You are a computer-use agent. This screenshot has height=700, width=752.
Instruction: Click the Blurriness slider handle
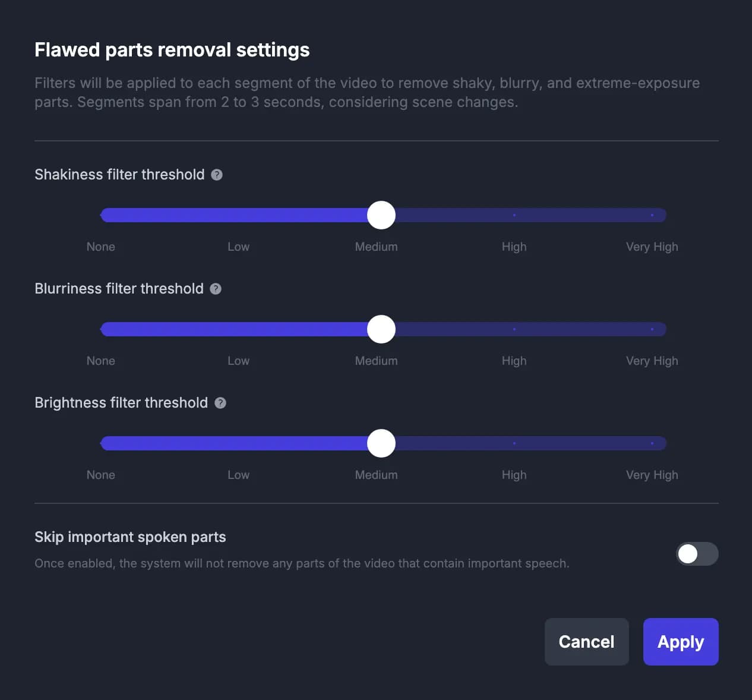coord(381,329)
